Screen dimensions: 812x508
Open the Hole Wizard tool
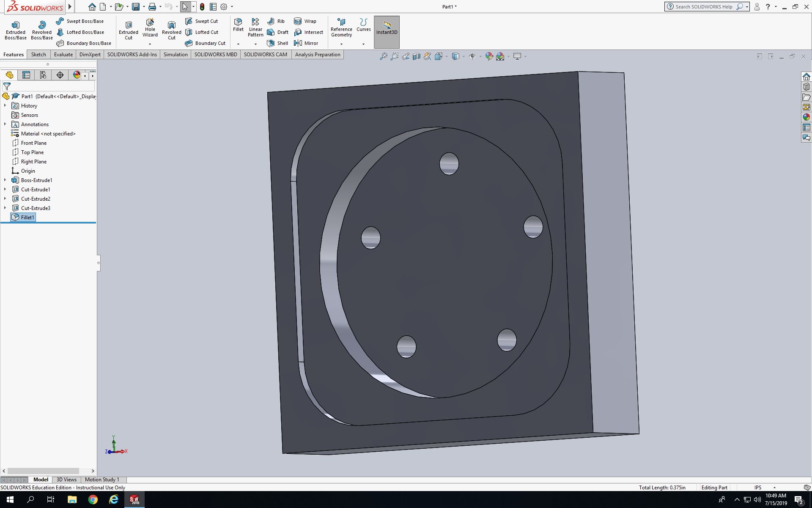[150, 27]
